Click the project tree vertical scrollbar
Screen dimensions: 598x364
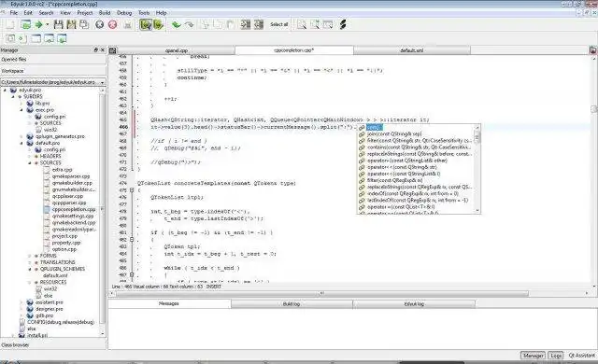(102, 213)
